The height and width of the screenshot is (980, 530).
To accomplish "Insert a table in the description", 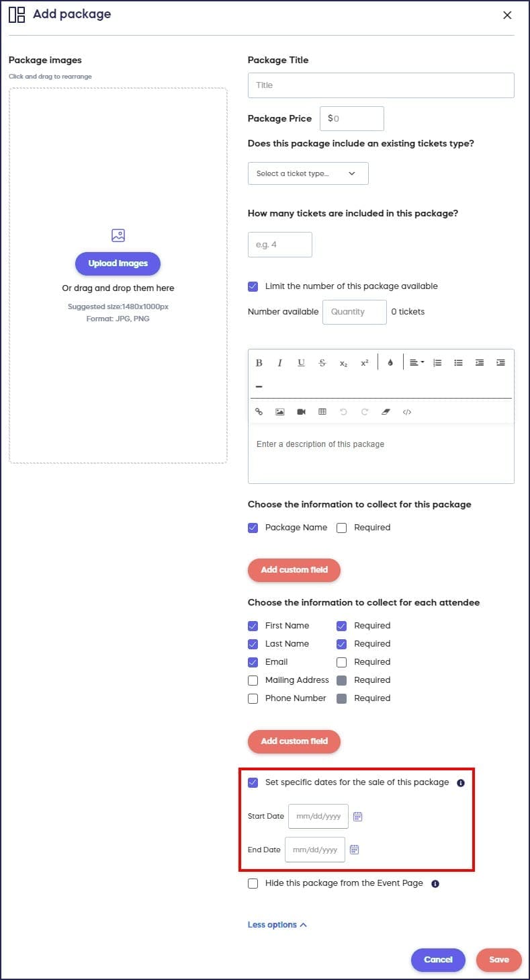I will [322, 412].
